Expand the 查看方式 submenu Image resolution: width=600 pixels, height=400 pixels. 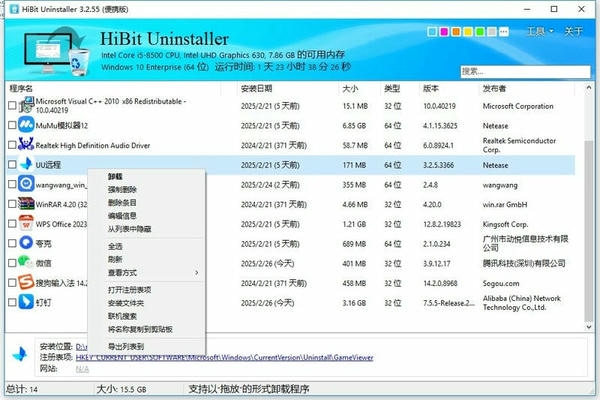pos(147,273)
